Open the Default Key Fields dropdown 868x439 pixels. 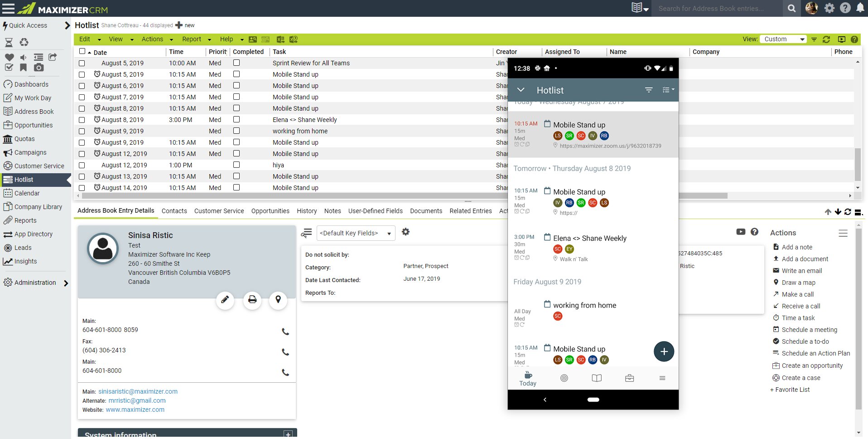click(x=356, y=233)
